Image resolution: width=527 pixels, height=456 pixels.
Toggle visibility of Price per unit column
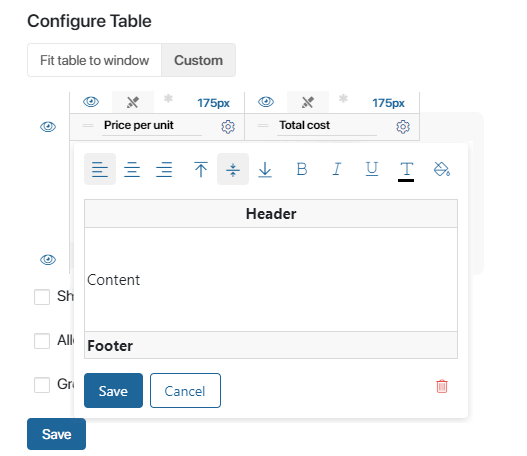[x=91, y=101]
